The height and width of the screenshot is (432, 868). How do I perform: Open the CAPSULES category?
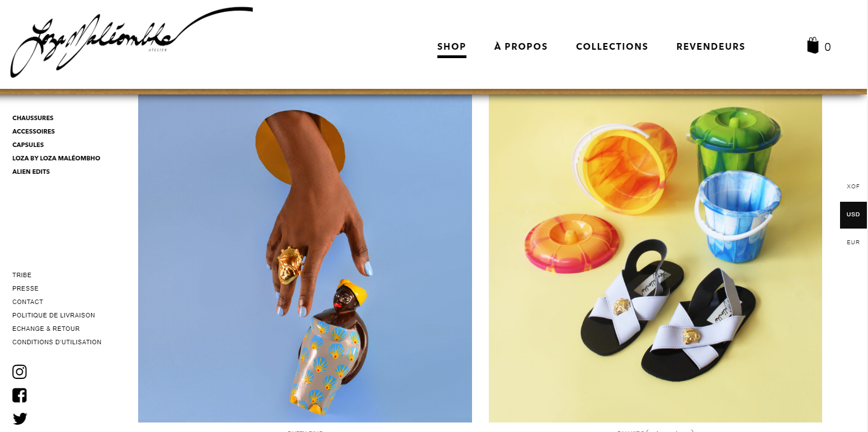28,145
